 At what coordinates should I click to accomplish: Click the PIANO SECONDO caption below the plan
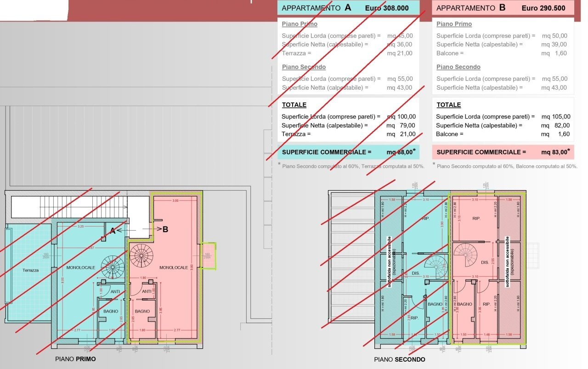coord(399,359)
